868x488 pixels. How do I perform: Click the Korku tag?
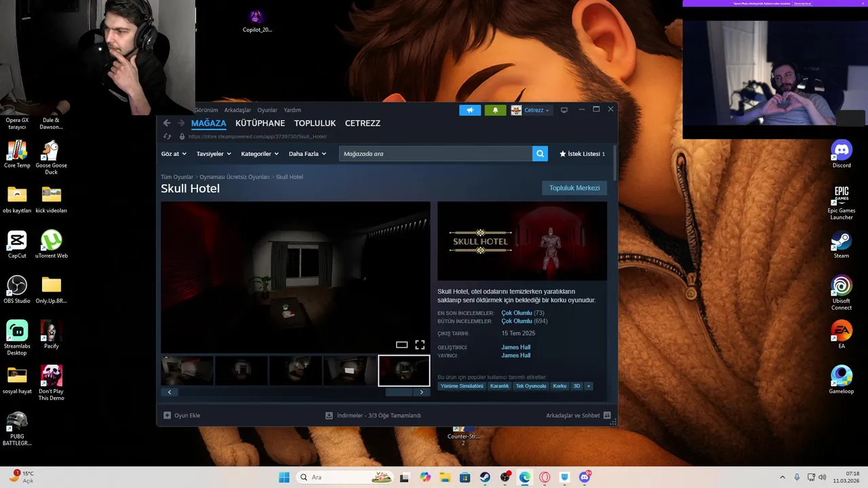point(559,386)
